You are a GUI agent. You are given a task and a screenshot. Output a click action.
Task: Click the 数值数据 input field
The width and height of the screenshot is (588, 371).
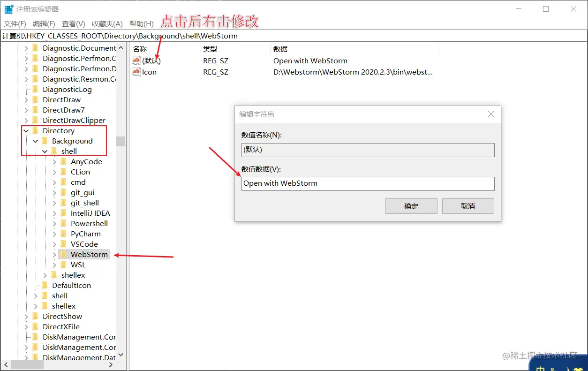pos(368,183)
